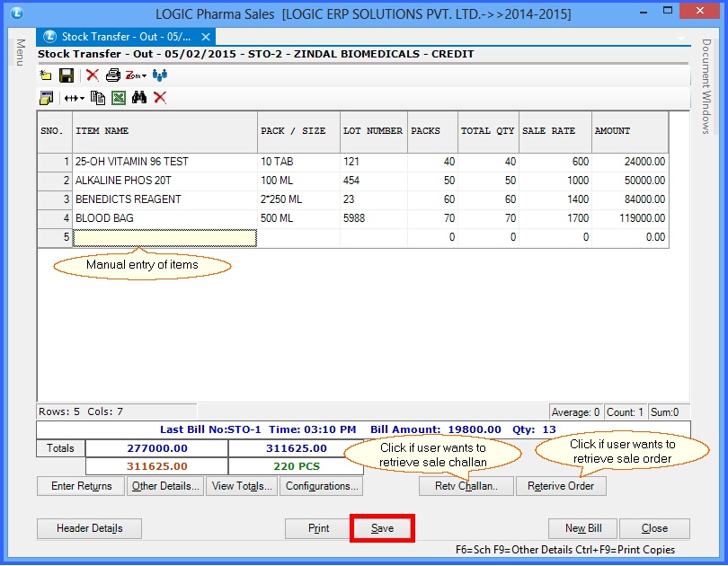This screenshot has width=728, height=566.
Task: Maximize the LOGIC Pharma Sales window
Action: click(x=668, y=11)
